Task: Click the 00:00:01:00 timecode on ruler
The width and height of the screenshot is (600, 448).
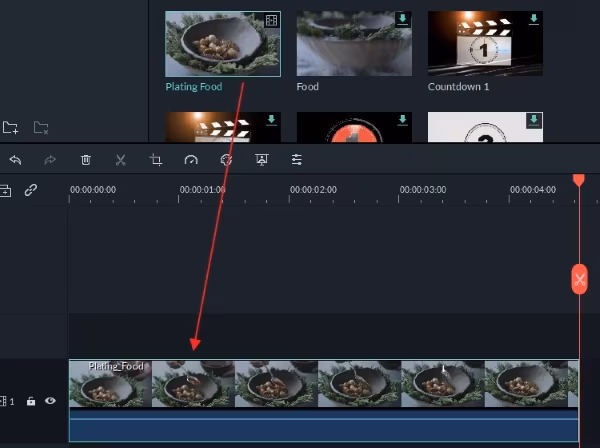Action: pos(202,190)
